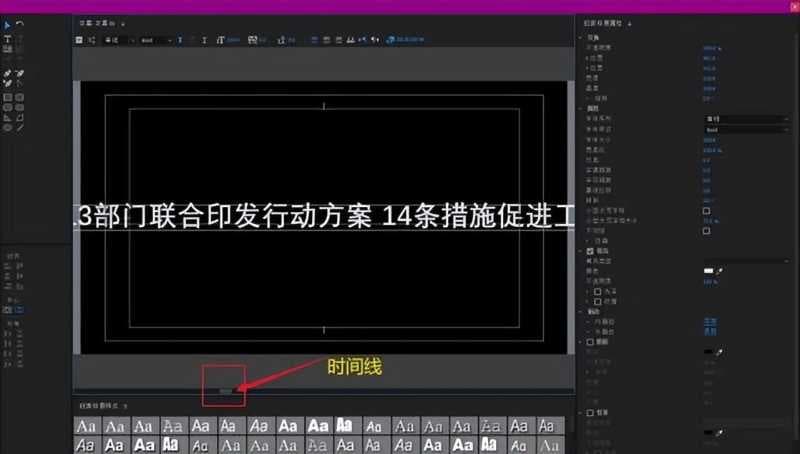The height and width of the screenshot is (454, 800).
Task: Open Font Family dropdown in properties panel
Action: click(747, 119)
